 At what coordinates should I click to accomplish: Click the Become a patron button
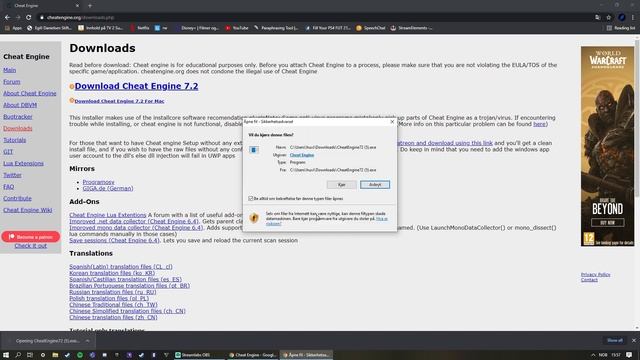point(31,237)
